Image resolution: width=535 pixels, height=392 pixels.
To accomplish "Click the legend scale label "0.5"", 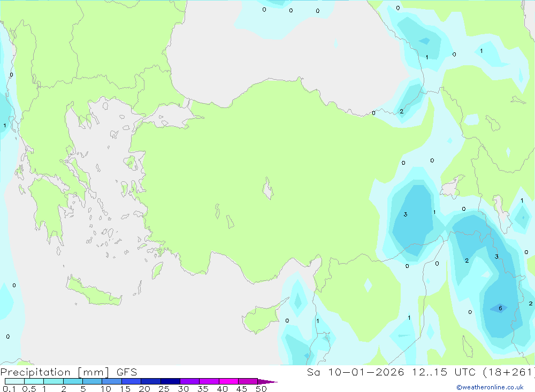I will click(x=29, y=389).
